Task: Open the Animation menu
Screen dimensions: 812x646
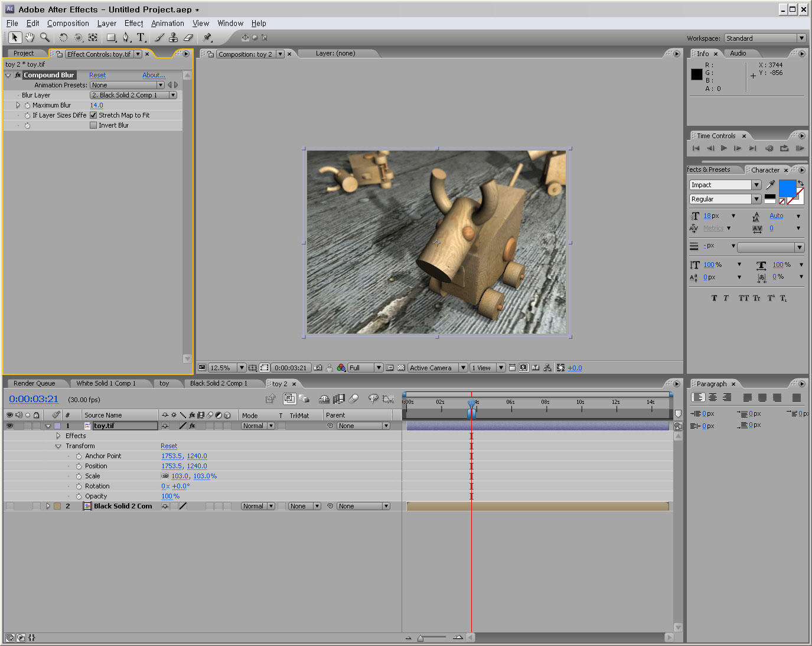Action: pos(168,24)
